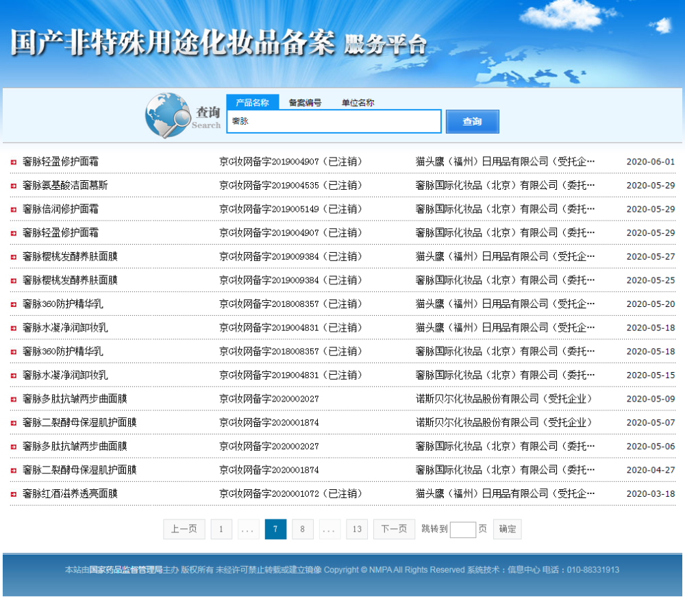Screen dimensions: 685x616
Task: Click 京G妆网备字2020001874 in the 2020-04-27 row
Action: coord(269,469)
